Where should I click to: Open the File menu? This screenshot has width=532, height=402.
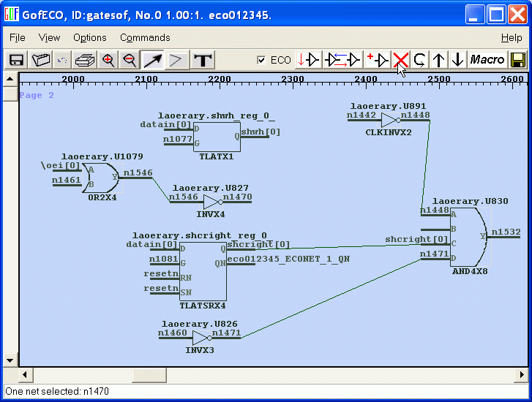[x=17, y=37]
